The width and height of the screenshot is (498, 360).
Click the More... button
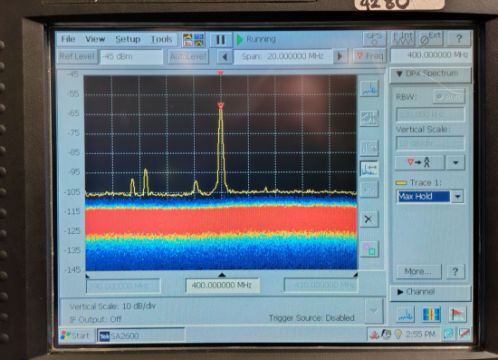pos(419,272)
